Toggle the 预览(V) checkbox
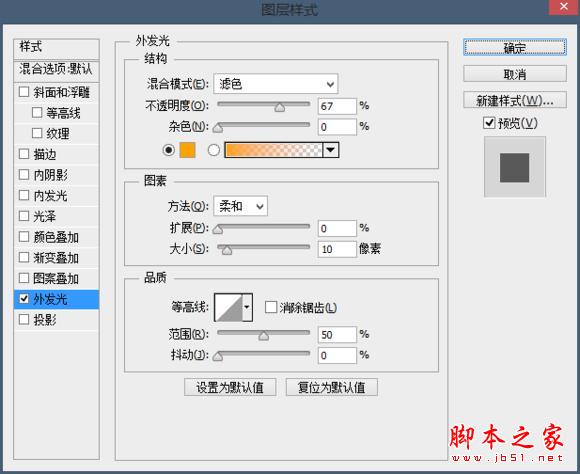The width and height of the screenshot is (580, 474). [489, 123]
